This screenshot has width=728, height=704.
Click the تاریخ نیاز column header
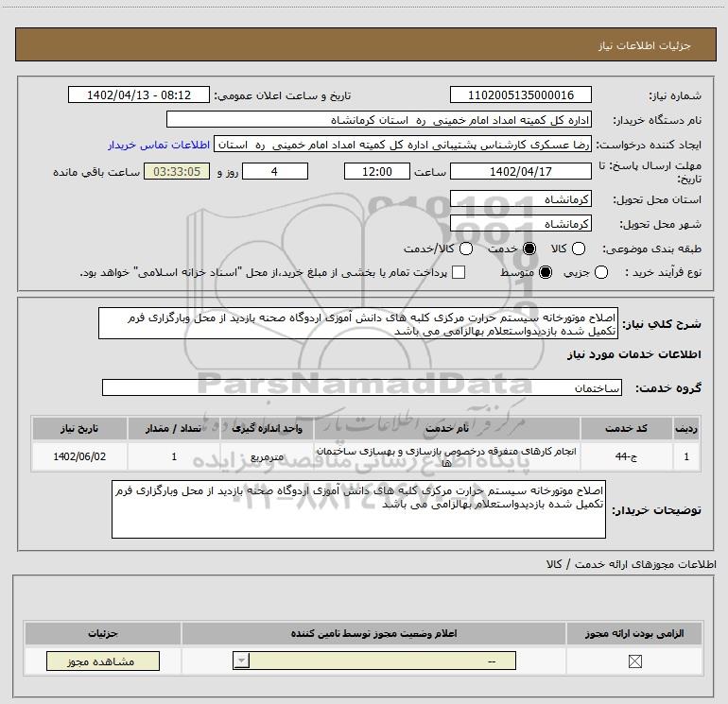tap(79, 428)
